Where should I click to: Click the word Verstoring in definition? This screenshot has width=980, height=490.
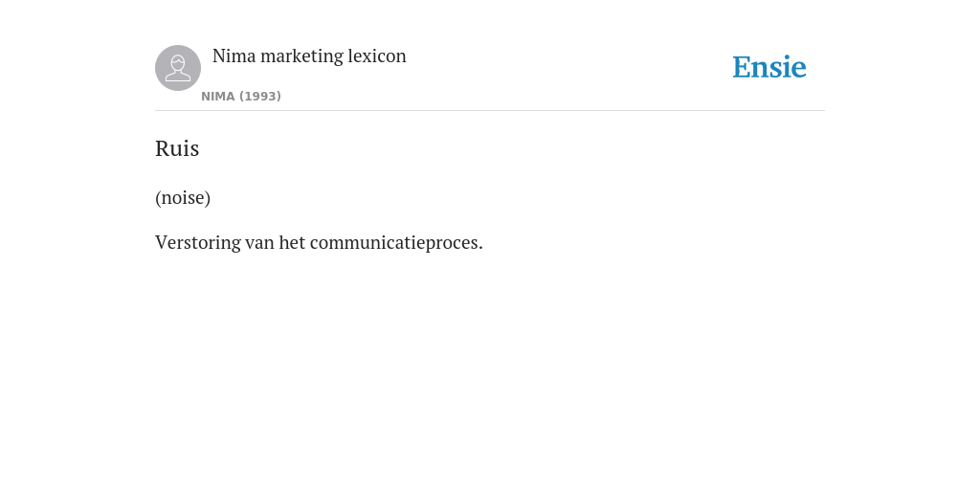(x=198, y=242)
